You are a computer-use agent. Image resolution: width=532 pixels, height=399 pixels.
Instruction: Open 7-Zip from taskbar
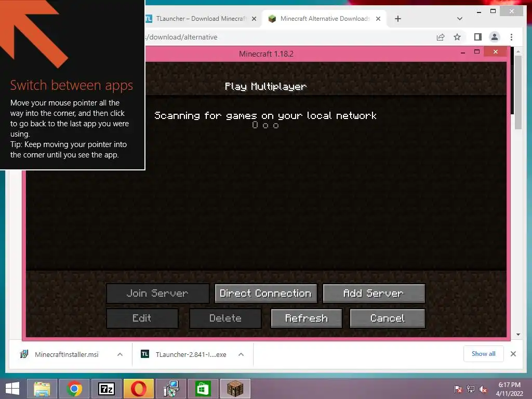click(107, 389)
